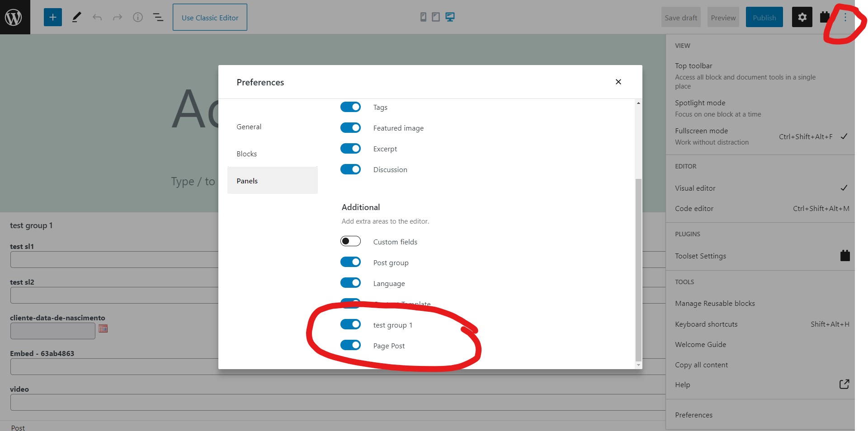
Task: Close the Preferences dialog
Action: tap(618, 82)
